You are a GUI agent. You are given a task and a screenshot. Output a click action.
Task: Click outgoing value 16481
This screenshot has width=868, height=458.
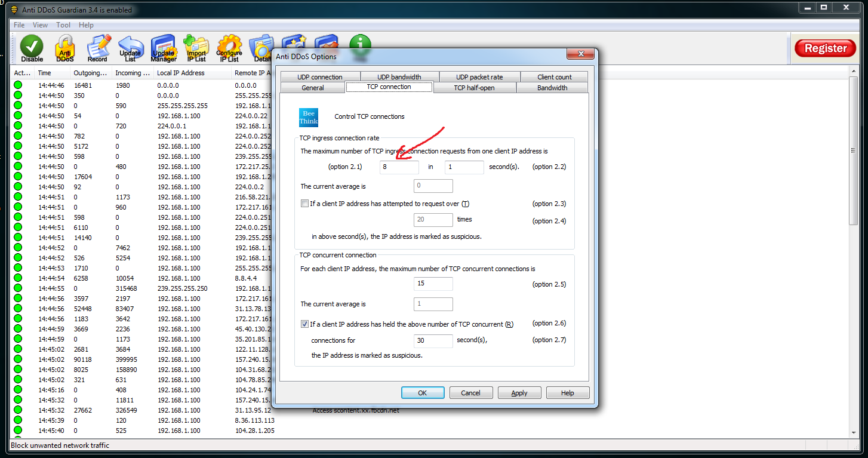pyautogui.click(x=83, y=85)
